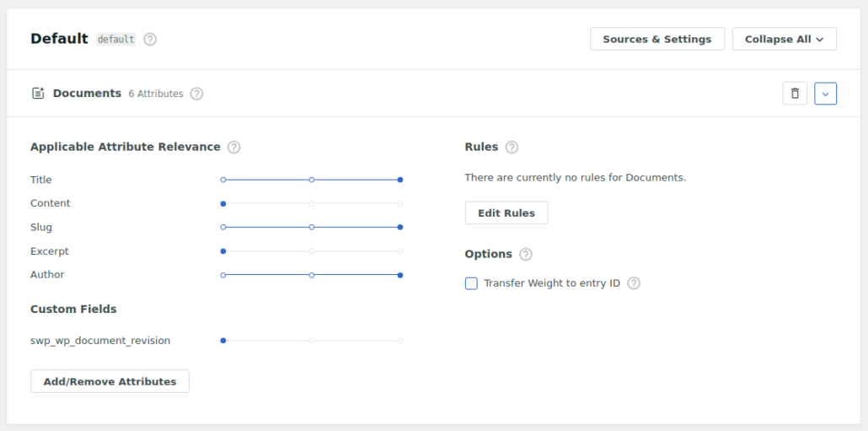Delete the Documents source via trash icon
This screenshot has width=868, height=431.
click(795, 94)
